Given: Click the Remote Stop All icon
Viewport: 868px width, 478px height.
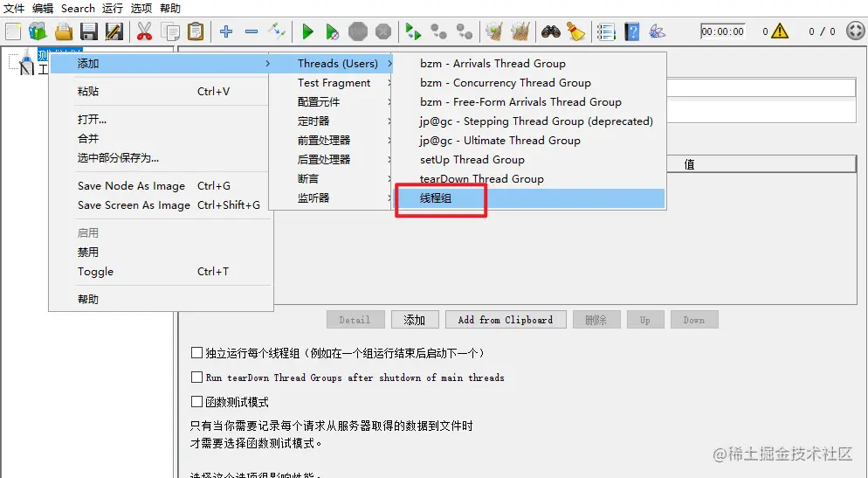Looking at the screenshot, I should pos(439,31).
